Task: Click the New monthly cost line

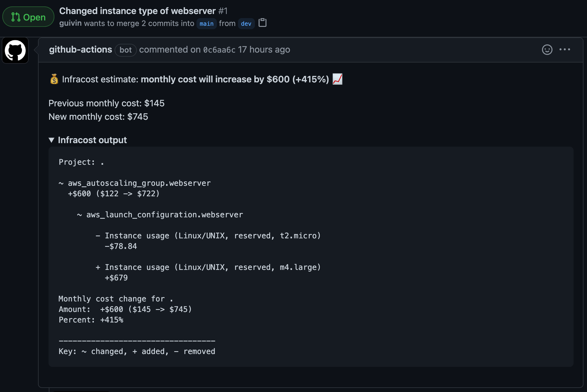Action: (98, 117)
